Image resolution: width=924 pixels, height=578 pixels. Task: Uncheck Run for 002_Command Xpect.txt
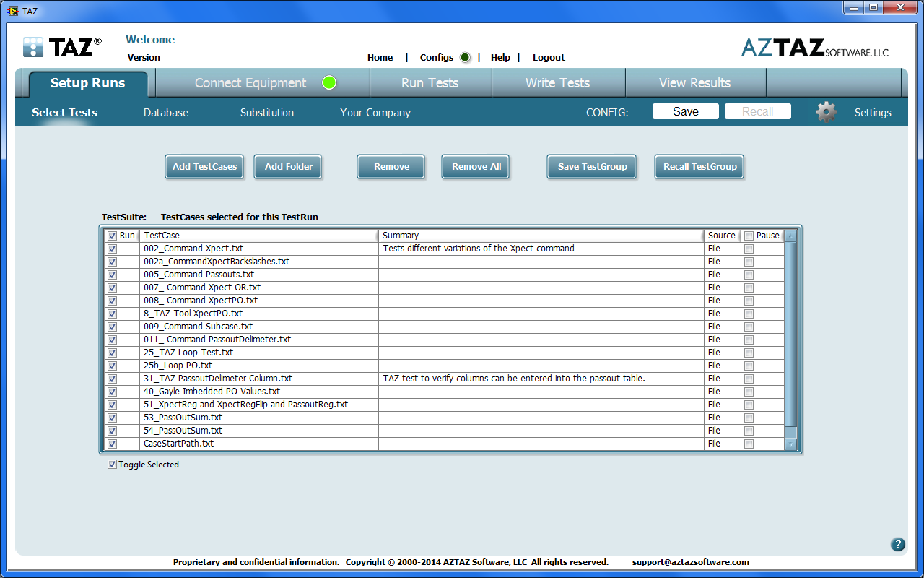112,249
